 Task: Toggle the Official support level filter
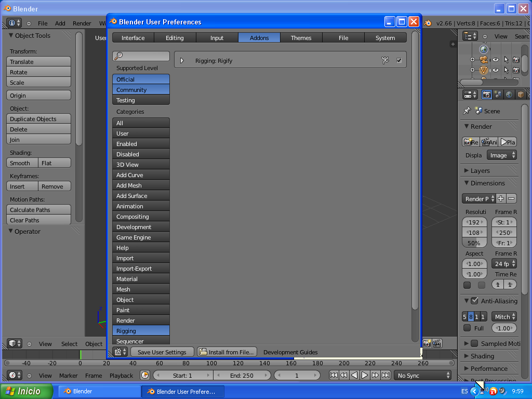point(141,79)
